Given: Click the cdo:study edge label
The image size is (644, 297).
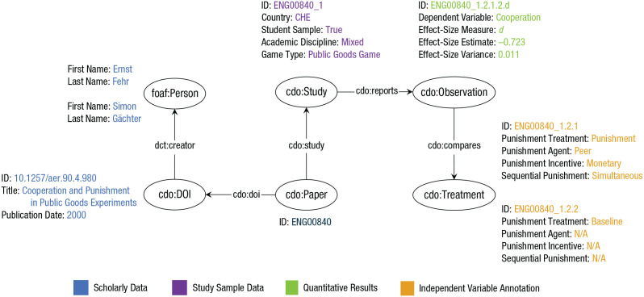Looking at the screenshot, I should [306, 144].
